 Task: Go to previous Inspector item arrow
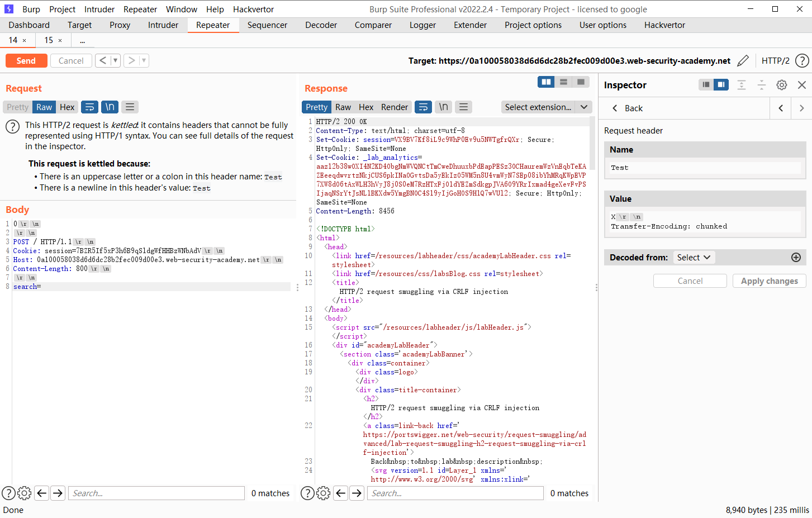pyautogui.click(x=781, y=108)
